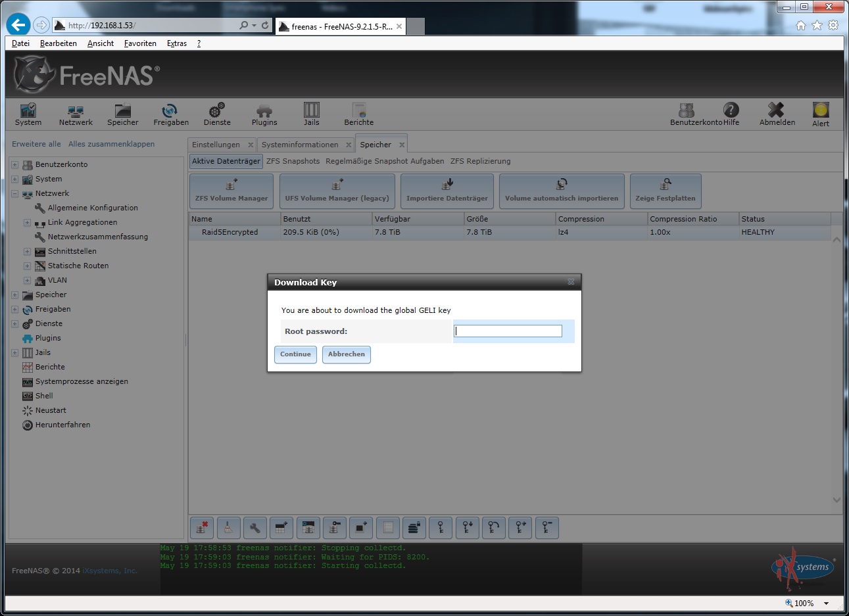Select the Herunterfahren tree item
849x616 pixels.
(x=62, y=425)
